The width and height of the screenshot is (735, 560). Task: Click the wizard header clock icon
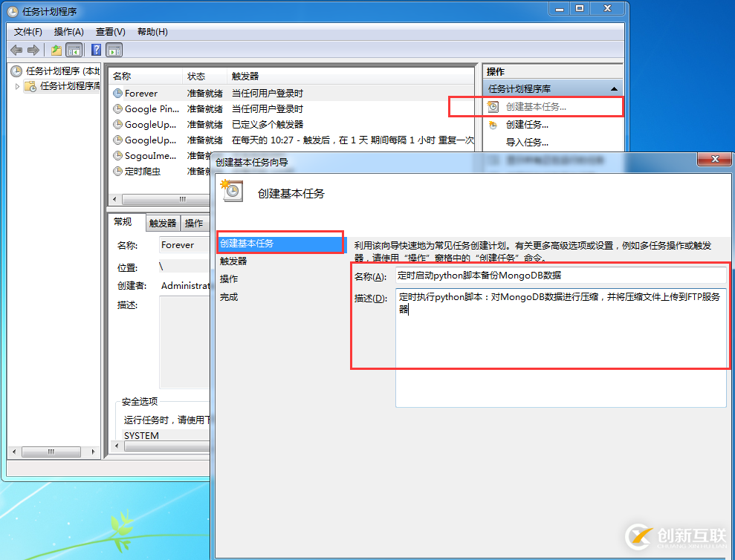point(232,191)
